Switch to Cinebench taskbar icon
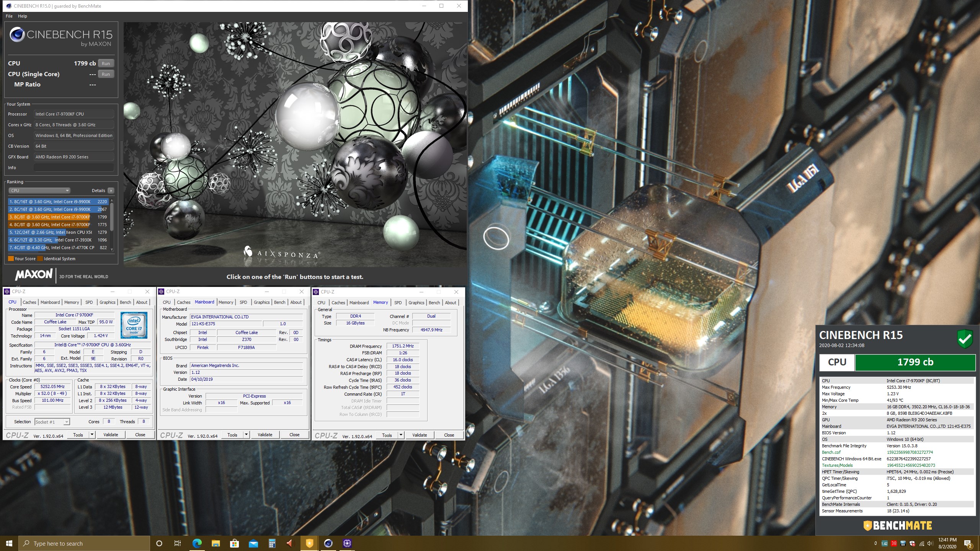Screen dimensions: 980x551 pos(328,543)
